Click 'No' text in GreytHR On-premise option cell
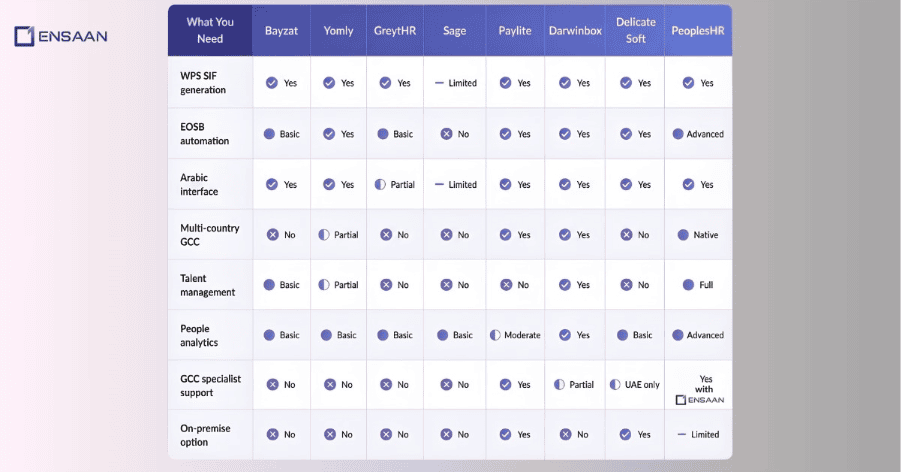901x472 pixels. pos(403,435)
